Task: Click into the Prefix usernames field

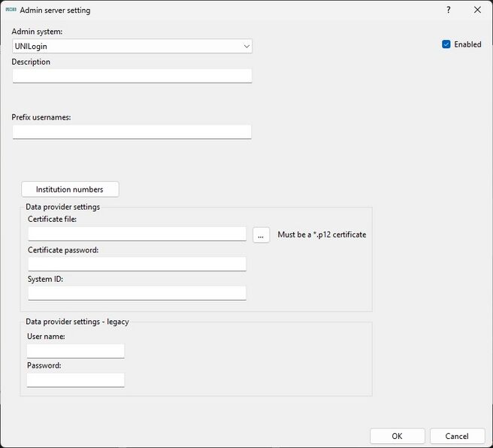Action: (x=132, y=132)
